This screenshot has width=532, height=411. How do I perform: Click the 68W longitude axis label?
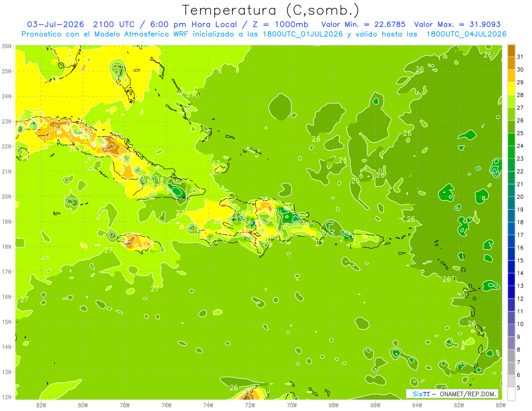pyautogui.click(x=333, y=405)
